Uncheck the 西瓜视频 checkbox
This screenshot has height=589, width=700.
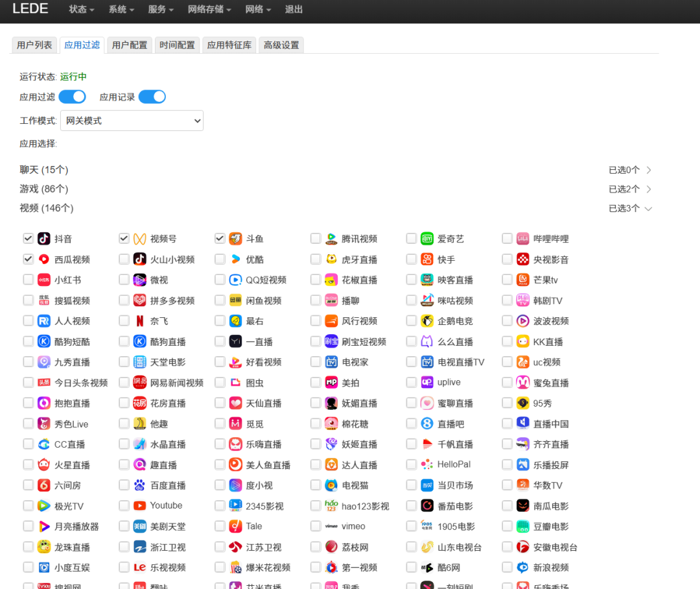28,259
